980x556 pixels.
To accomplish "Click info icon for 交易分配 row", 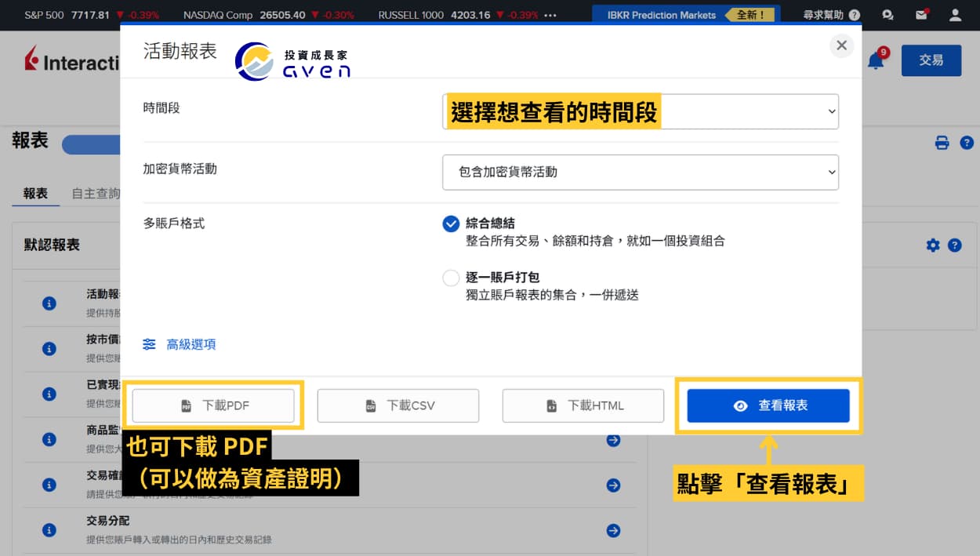I will [x=49, y=530].
